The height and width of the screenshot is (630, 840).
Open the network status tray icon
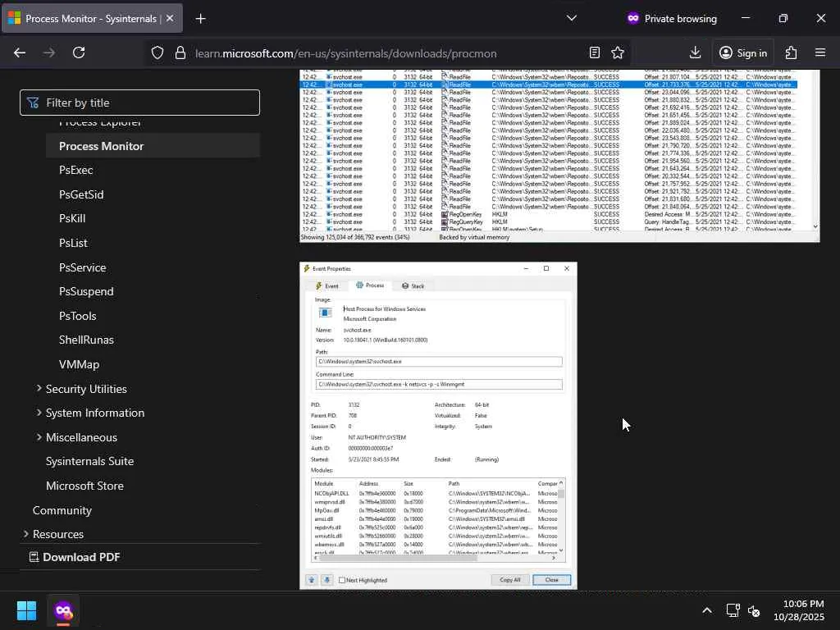pos(732,610)
